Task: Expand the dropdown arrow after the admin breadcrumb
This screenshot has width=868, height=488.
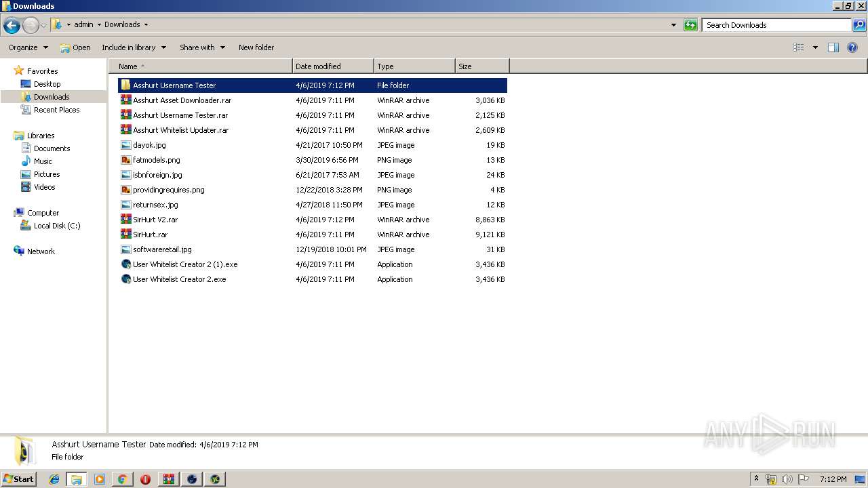Action: tap(99, 24)
